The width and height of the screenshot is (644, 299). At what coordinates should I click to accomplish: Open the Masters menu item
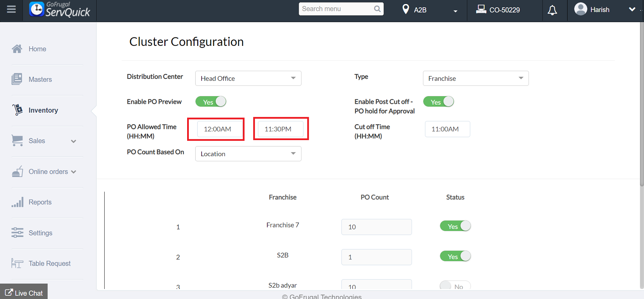tap(40, 80)
